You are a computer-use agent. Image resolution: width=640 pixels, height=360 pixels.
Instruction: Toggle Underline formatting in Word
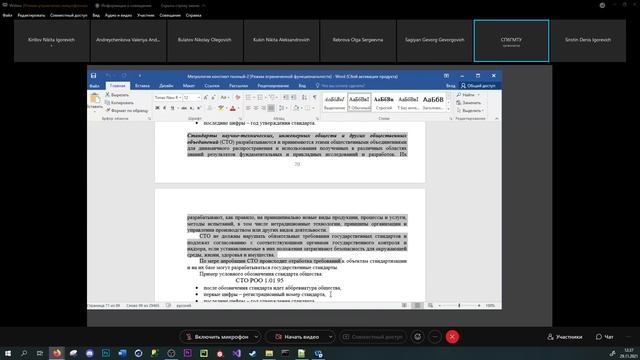[172, 108]
